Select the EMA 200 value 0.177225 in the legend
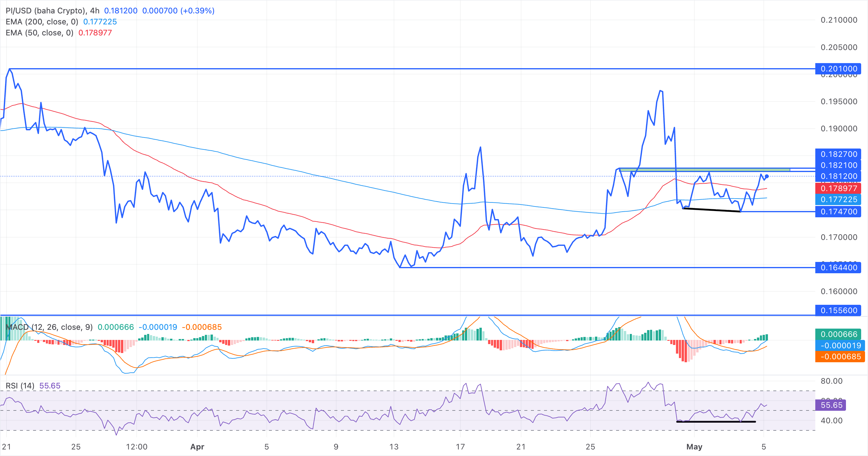This screenshot has width=868, height=456. click(x=100, y=22)
